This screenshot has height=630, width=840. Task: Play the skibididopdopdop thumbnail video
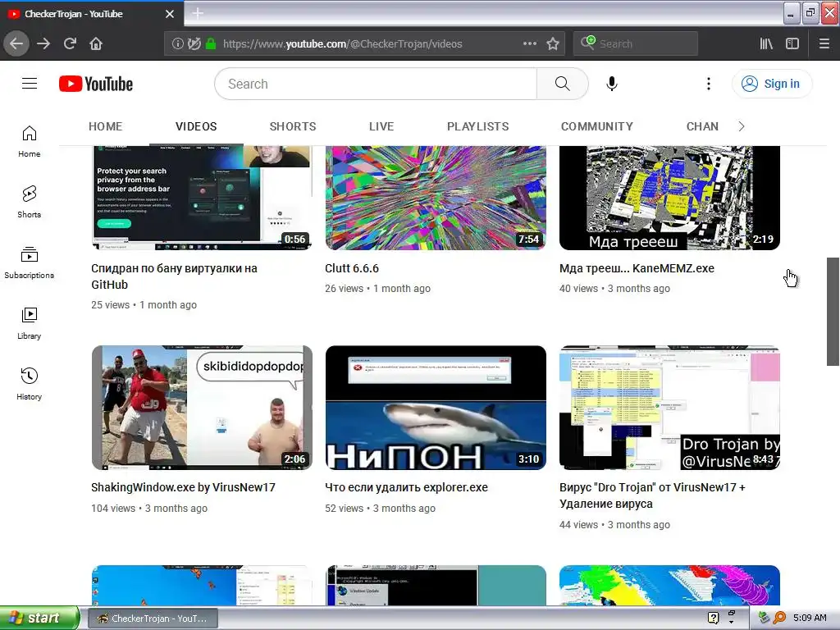coord(202,408)
